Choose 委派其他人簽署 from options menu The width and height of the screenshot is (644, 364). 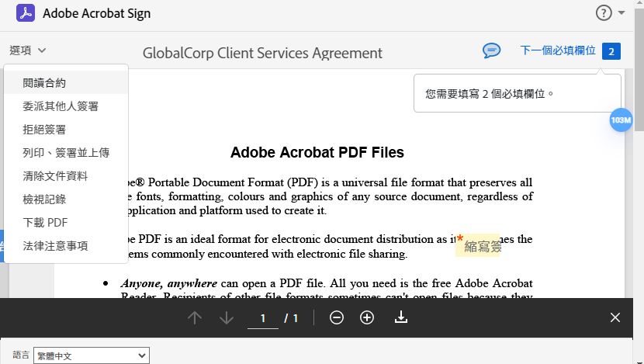pos(66,106)
